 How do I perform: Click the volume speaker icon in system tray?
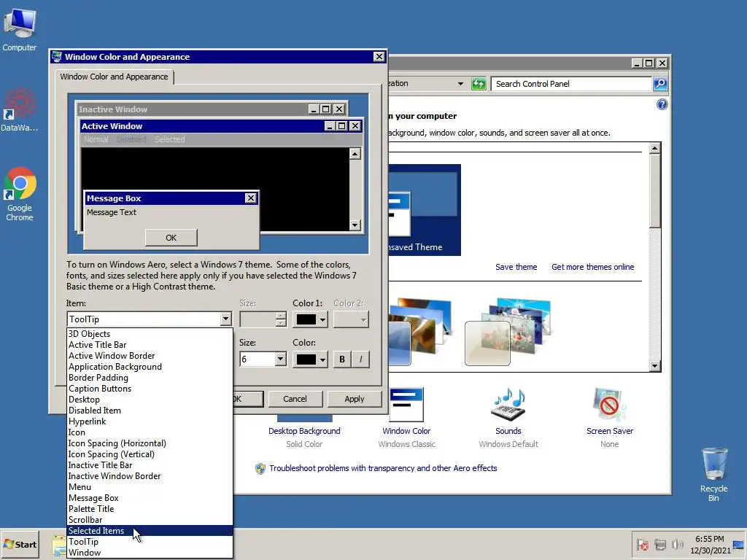coord(677,544)
